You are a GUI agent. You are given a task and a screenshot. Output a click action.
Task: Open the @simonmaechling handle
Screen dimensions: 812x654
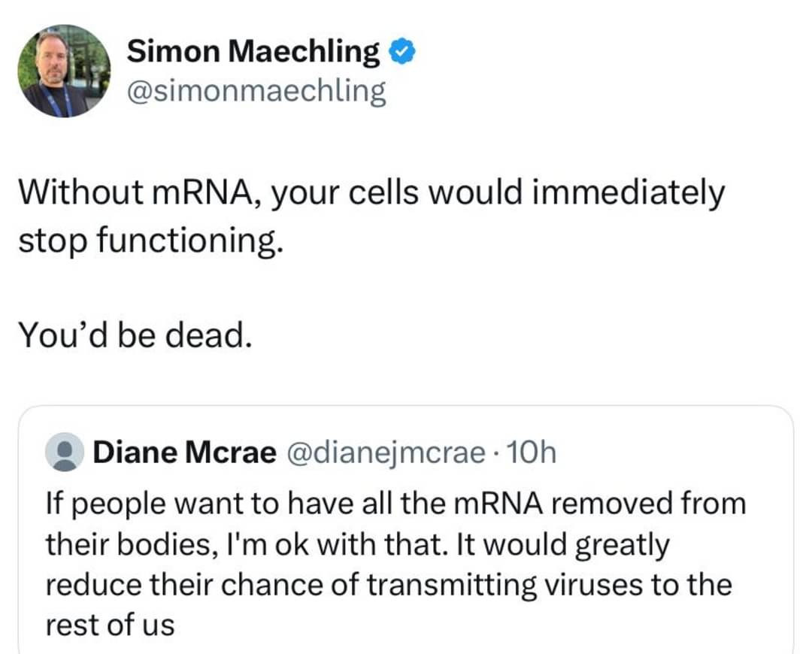256,92
